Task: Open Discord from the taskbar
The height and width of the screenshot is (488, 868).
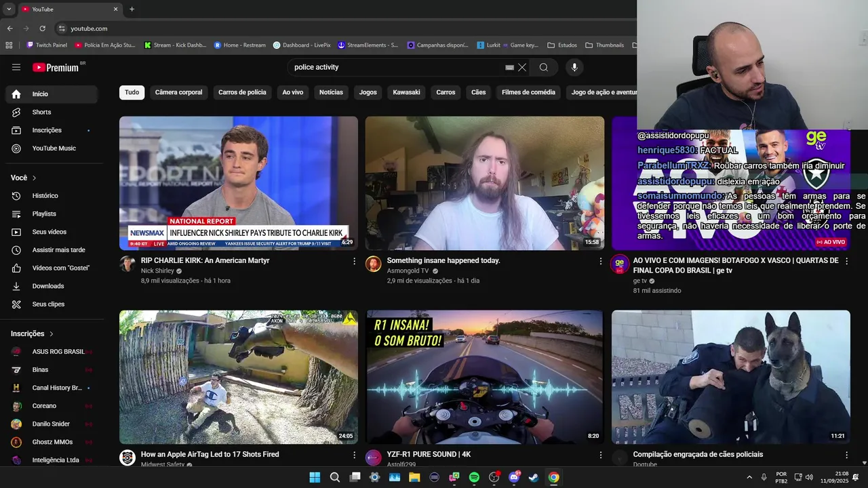Action: (x=514, y=477)
